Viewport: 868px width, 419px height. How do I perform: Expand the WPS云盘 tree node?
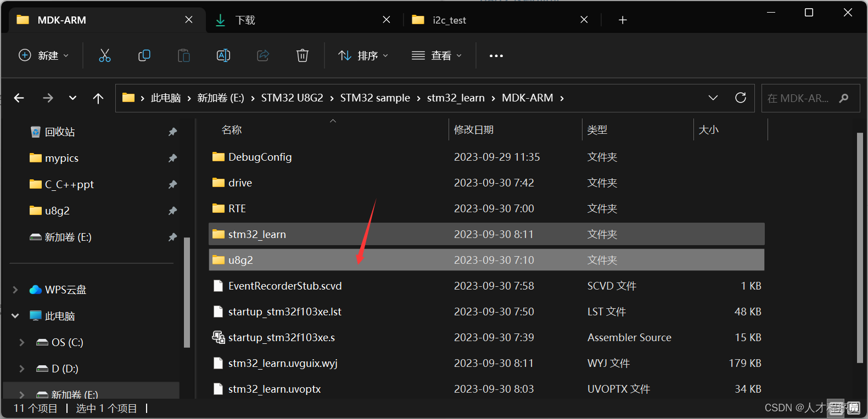[15, 290]
